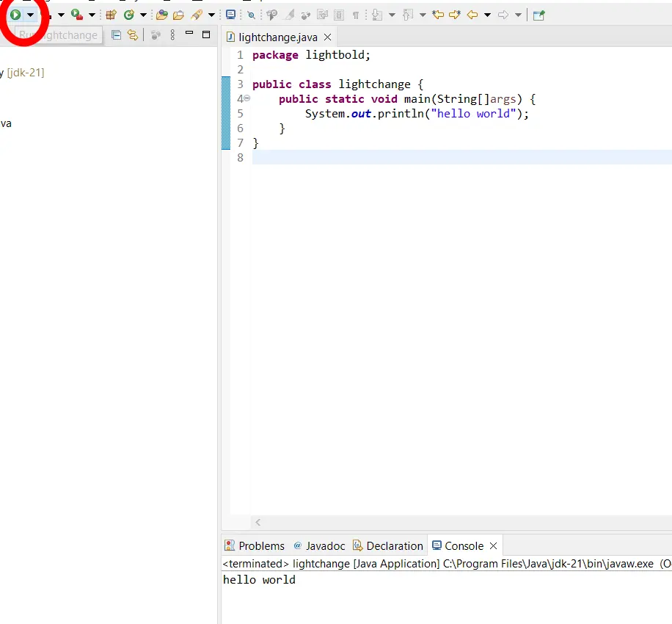Expand the Back history dropdown arrow

tap(487, 15)
